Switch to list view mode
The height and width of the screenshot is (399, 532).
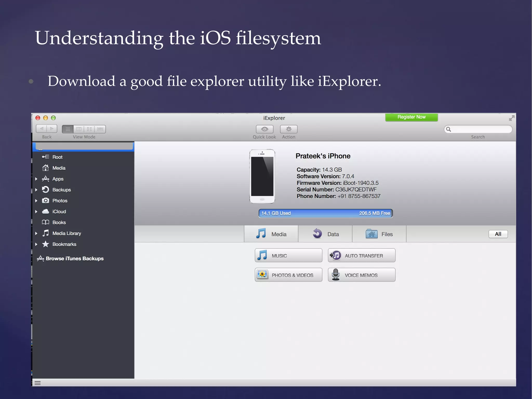coord(68,129)
